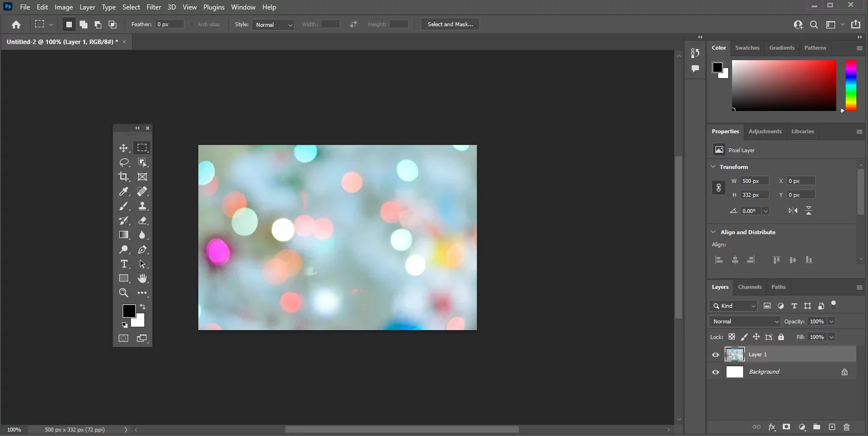
Task: Activate the Crop tool
Action: (123, 177)
